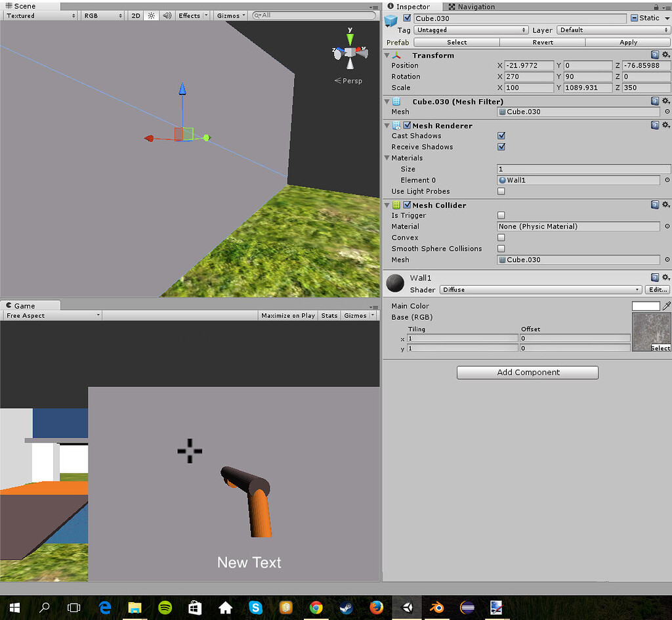Open the Transform component gear settings
672x620 pixels.
tap(665, 55)
